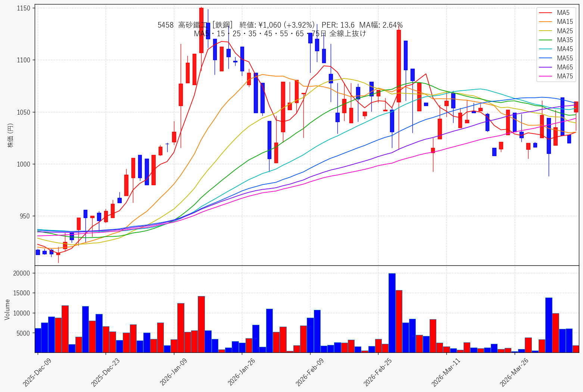Screen dimensions: 583x392
Task: Click the 2026-Feb-25 date axis label
Action: [x=378, y=372]
